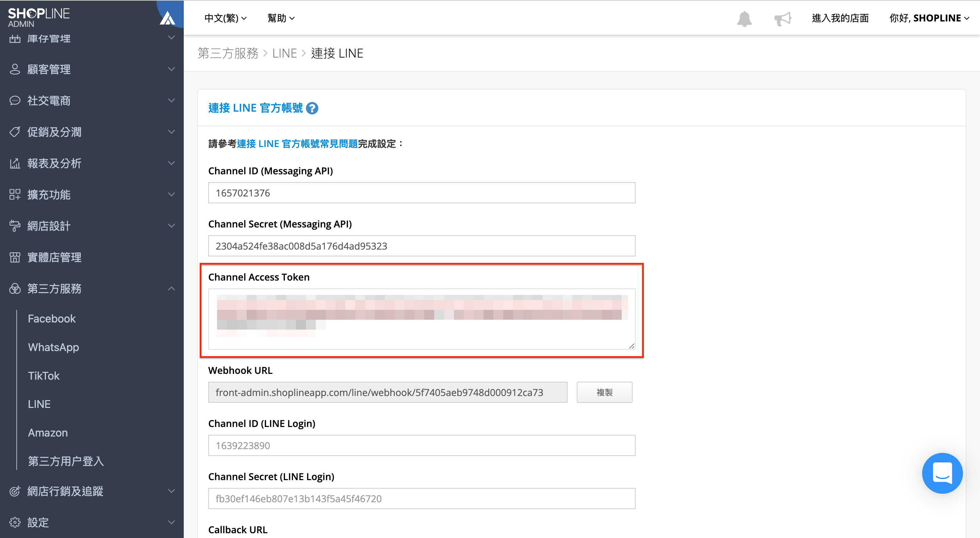980x538 pixels.
Task: Open the Amazon submenu item
Action: [48, 433]
